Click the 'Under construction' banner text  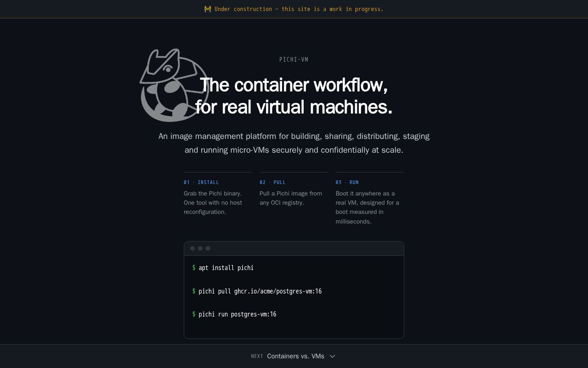tap(299, 9)
